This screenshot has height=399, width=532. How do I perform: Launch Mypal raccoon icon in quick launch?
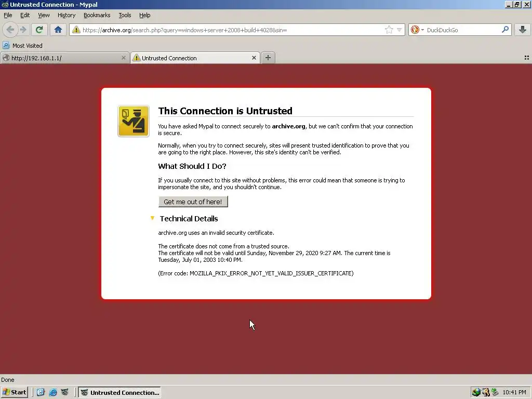click(x=64, y=393)
